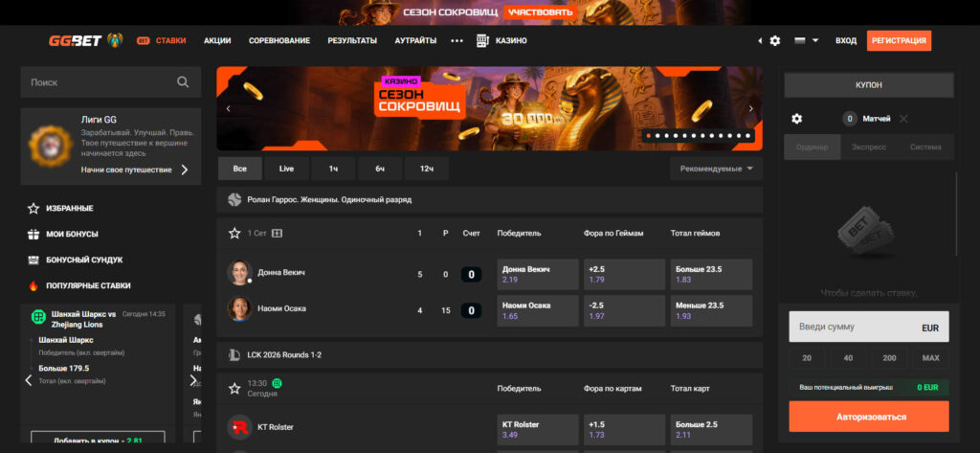Click the GG.BET logo
This screenshot has width=980, height=453.
pos(75,40)
